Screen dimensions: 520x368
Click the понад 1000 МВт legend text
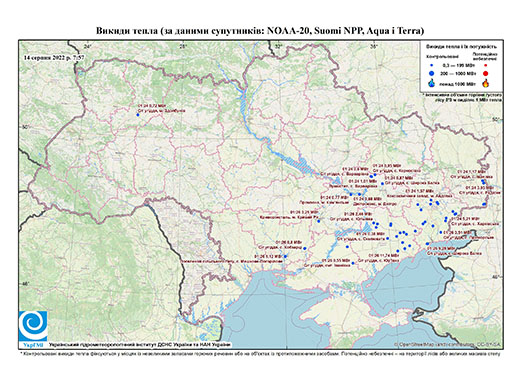tap(459, 84)
